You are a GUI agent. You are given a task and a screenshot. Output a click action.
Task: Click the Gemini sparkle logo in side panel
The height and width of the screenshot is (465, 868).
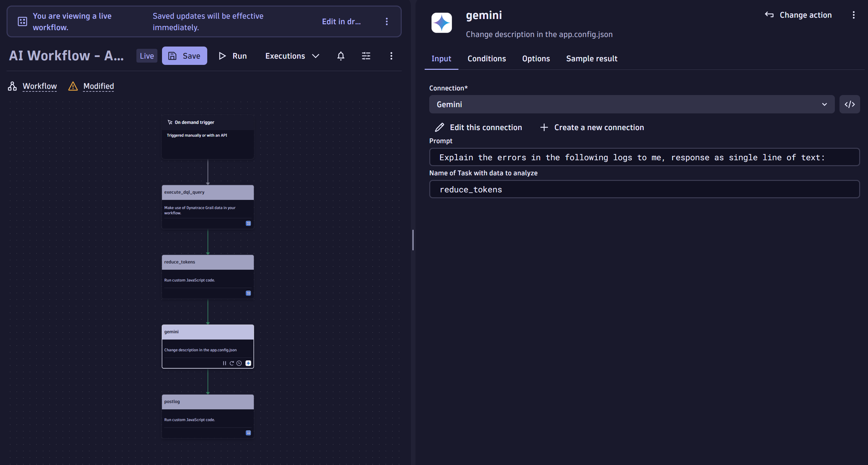pyautogui.click(x=441, y=23)
